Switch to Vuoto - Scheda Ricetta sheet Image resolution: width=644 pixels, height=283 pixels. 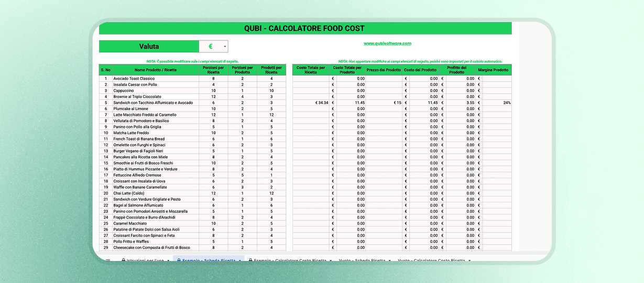362,260
